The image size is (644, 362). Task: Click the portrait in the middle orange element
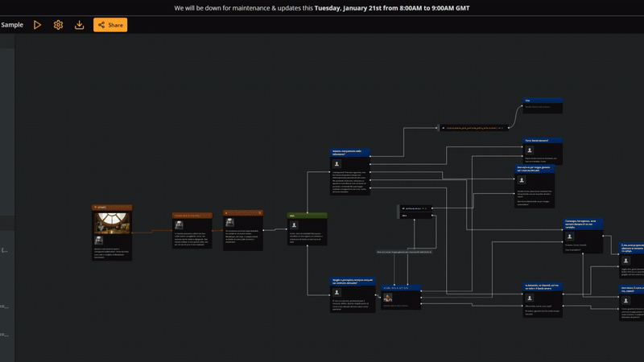[179, 225]
